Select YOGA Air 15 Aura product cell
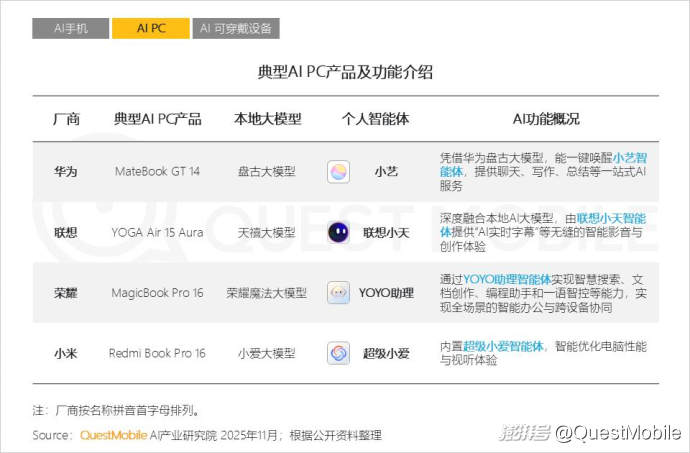This screenshot has width=690, height=453. 157,232
